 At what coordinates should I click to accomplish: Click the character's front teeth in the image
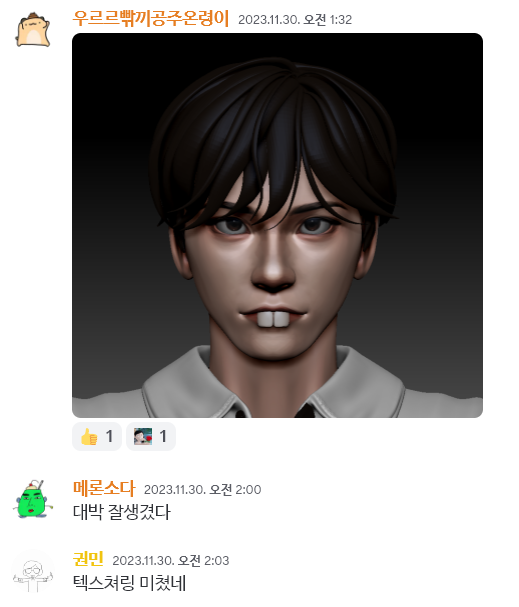click(x=272, y=319)
